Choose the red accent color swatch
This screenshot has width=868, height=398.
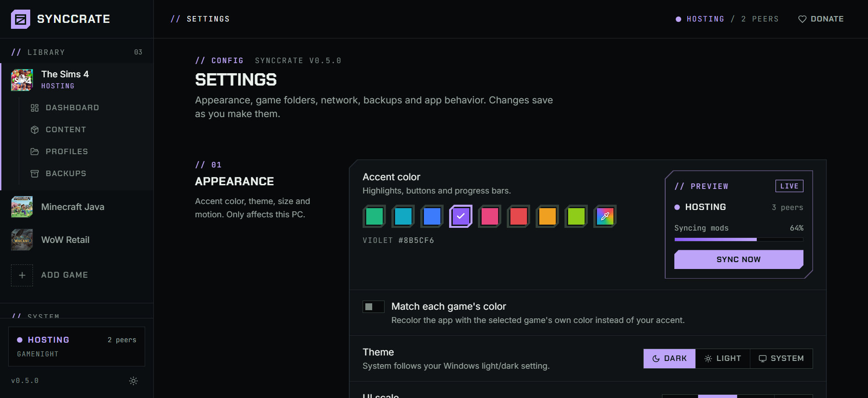click(519, 216)
